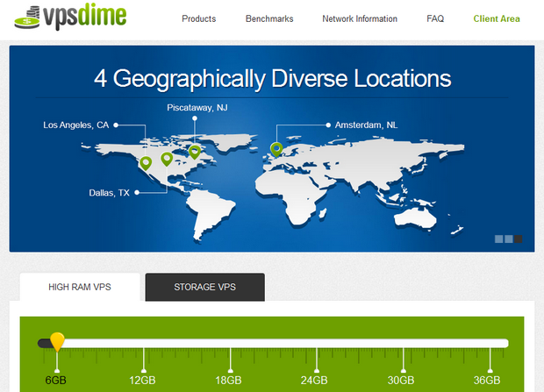Choose the 6GB slider label

tap(55, 381)
